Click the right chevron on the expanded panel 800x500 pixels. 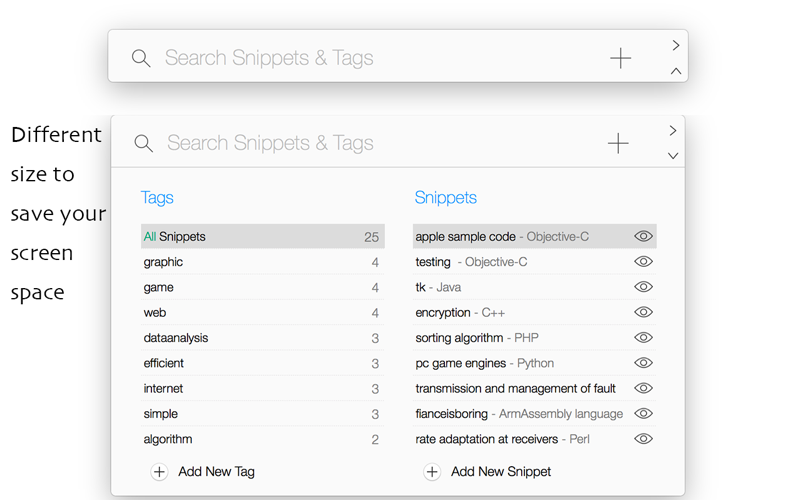[x=673, y=131]
